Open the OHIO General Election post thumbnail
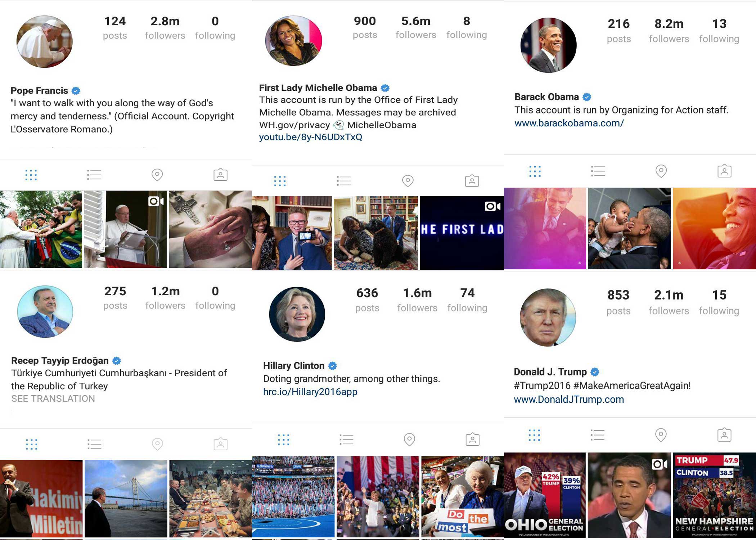This screenshot has height=540, width=756. (545, 495)
